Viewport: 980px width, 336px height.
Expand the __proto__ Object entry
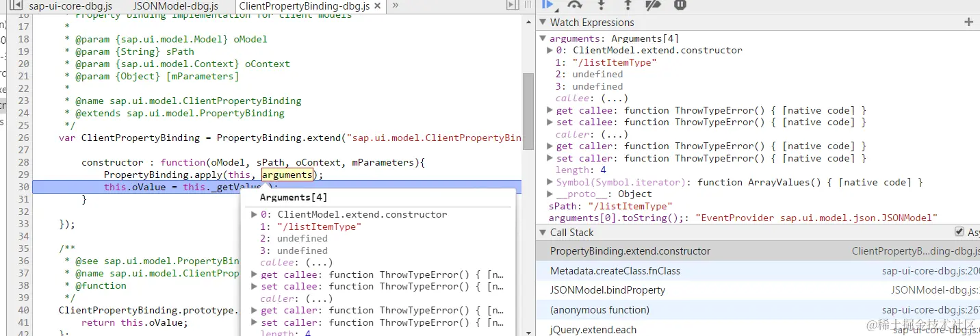[550, 194]
